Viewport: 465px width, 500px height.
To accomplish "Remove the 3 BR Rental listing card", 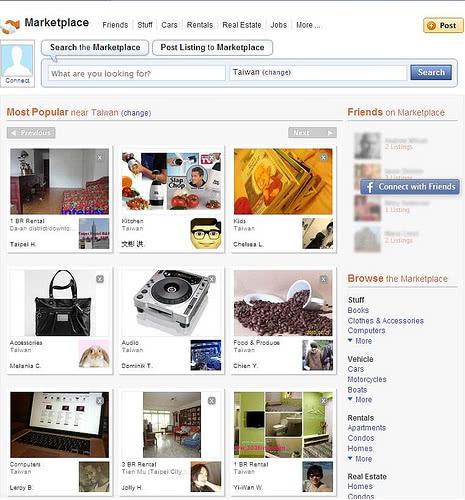I will [x=212, y=401].
